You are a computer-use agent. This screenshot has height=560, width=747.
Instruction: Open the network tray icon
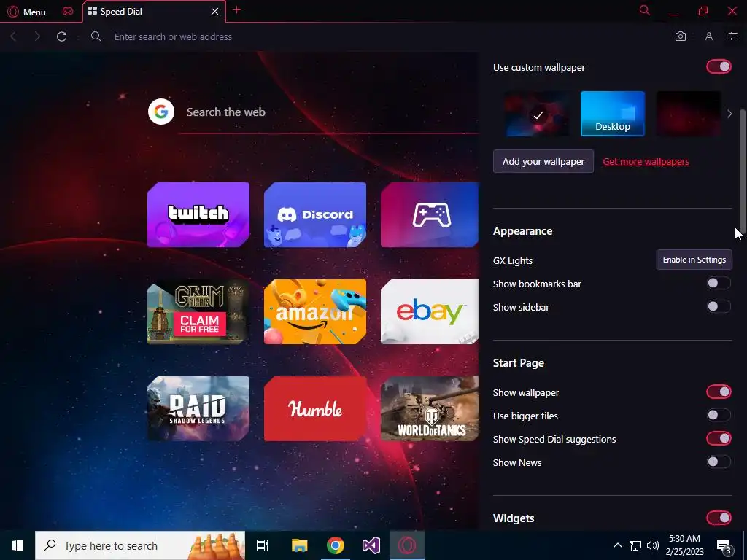point(635,545)
